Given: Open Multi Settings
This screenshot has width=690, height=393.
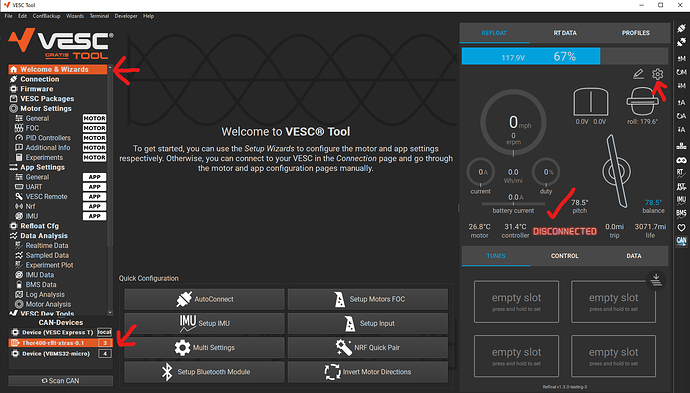Looking at the screenshot, I should pyautogui.click(x=204, y=348).
